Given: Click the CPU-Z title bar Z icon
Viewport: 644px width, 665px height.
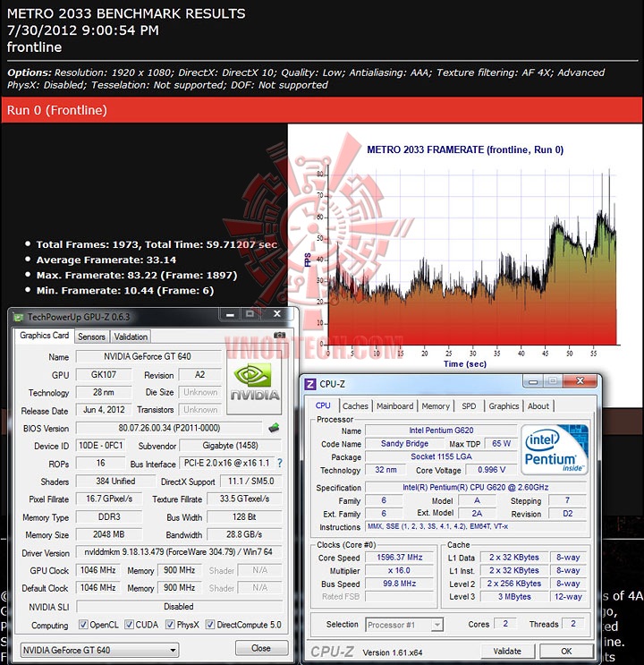Looking at the screenshot, I should (x=310, y=384).
